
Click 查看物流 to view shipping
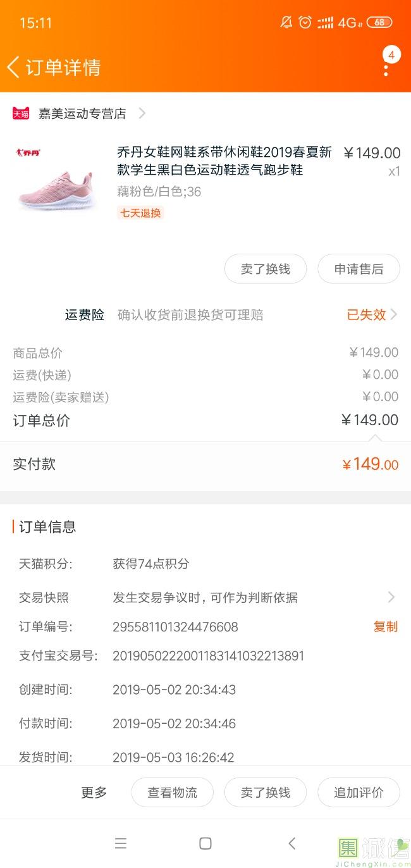tap(172, 792)
